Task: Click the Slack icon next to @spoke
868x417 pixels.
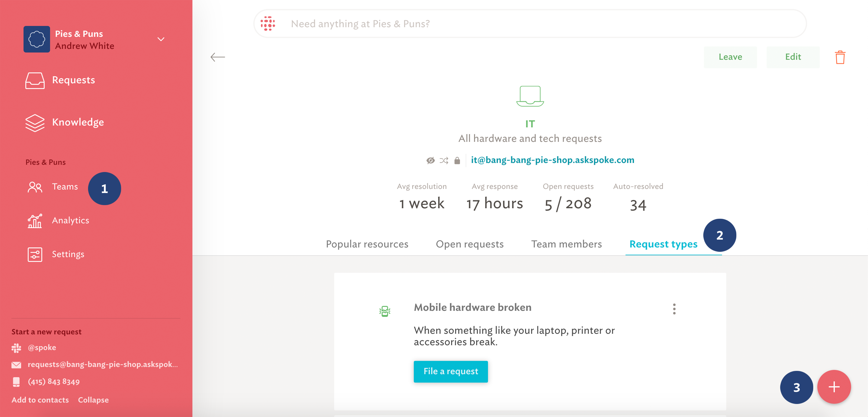Action: click(x=16, y=348)
